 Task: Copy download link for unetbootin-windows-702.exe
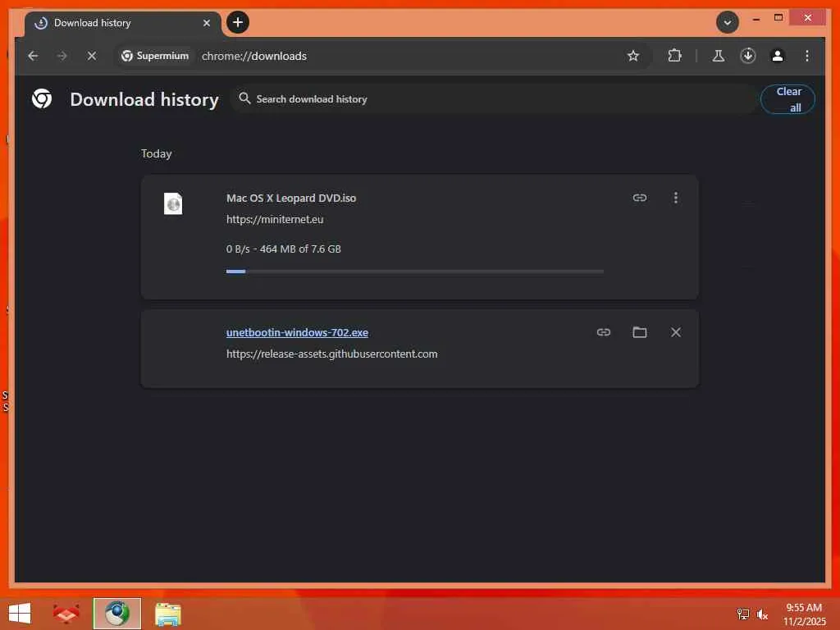(604, 332)
